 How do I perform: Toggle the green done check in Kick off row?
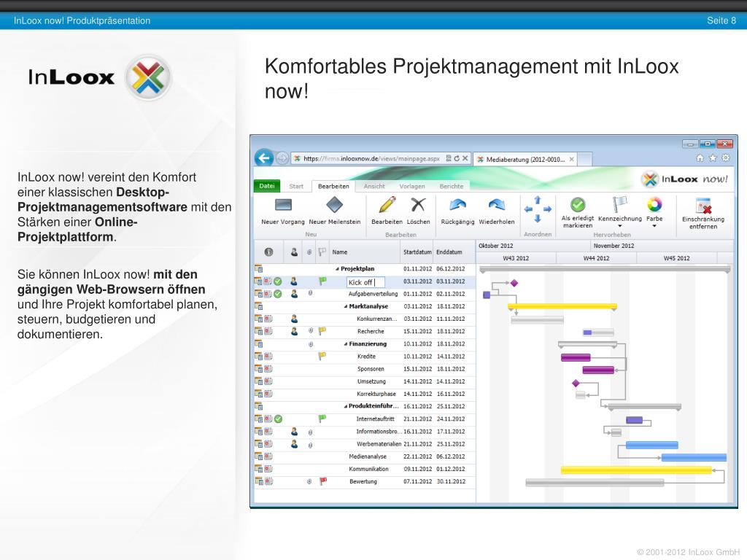point(278,281)
